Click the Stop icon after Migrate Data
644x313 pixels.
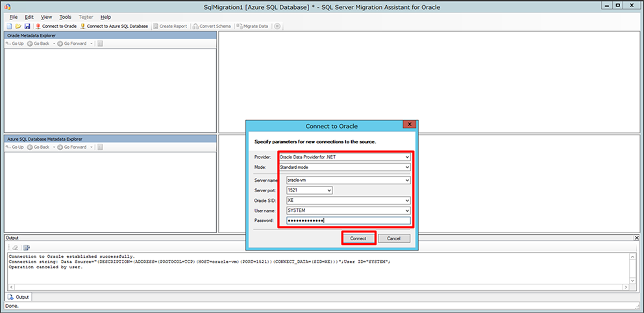click(277, 26)
